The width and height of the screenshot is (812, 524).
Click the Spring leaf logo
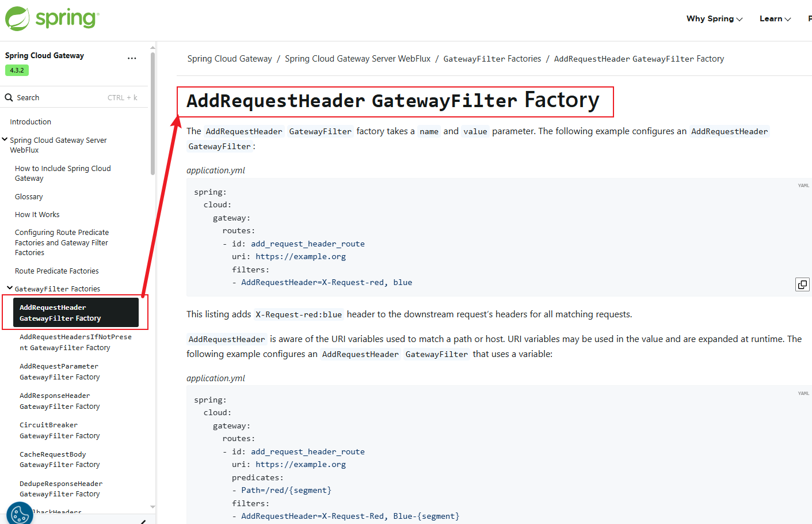[x=17, y=18]
